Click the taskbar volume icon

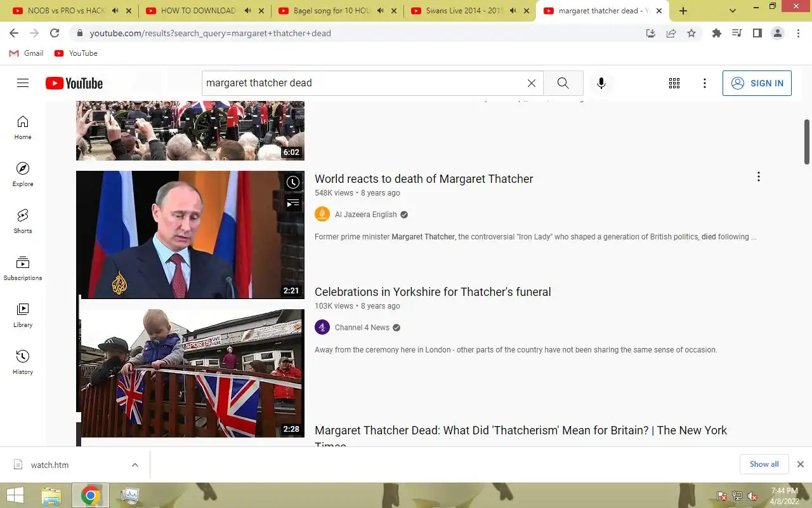752,496
